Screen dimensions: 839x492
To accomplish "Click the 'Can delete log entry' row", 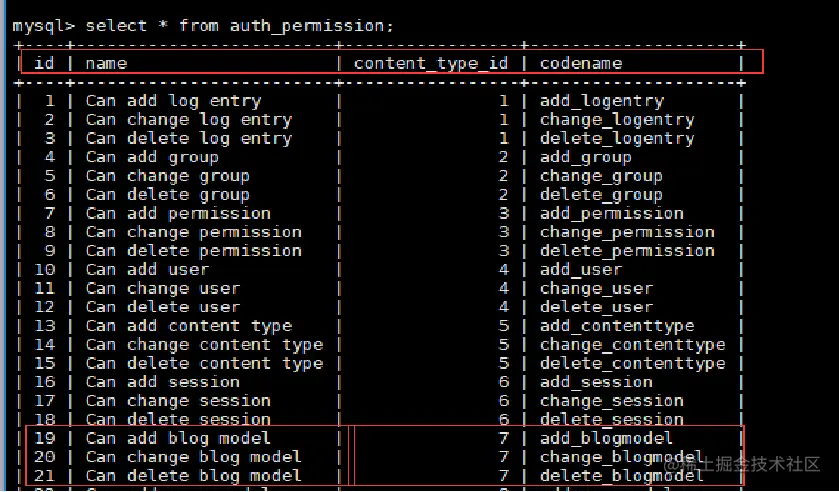I will click(380, 139).
